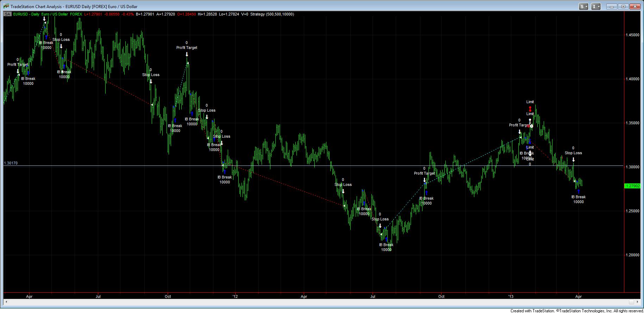Click the horizontal scrollbar thumb

632,302
